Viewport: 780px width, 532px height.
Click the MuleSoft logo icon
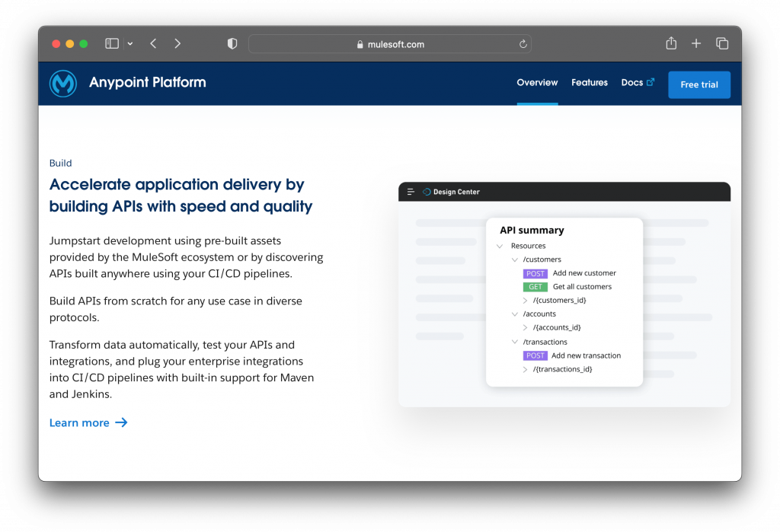(x=63, y=84)
